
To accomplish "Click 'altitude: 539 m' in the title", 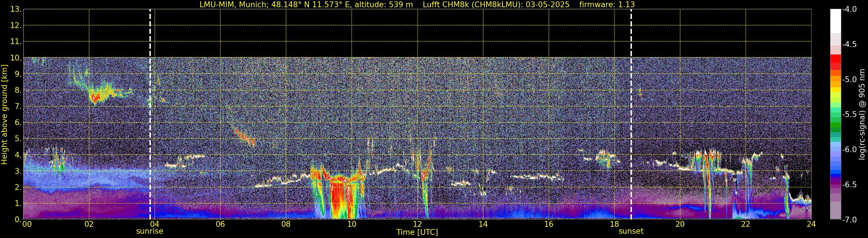I will pyautogui.click(x=383, y=5).
